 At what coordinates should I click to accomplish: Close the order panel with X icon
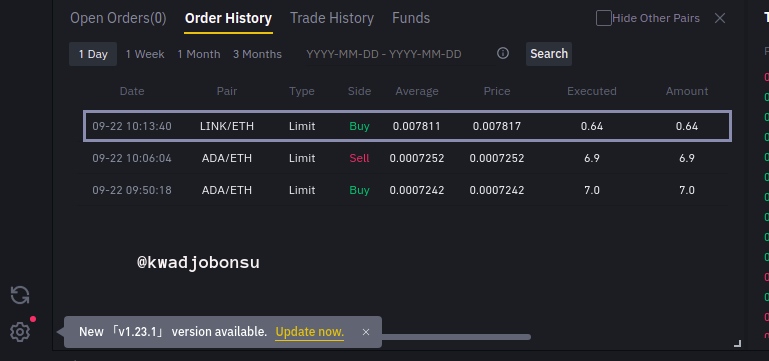[719, 18]
